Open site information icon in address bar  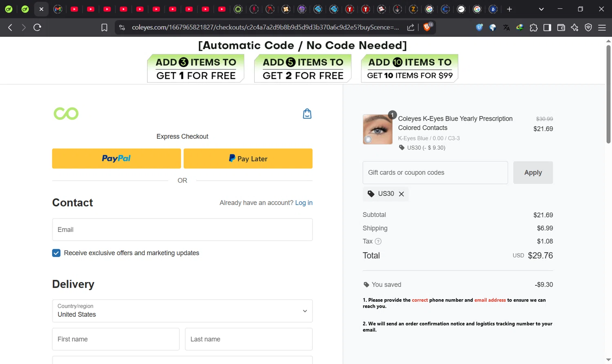(x=122, y=27)
